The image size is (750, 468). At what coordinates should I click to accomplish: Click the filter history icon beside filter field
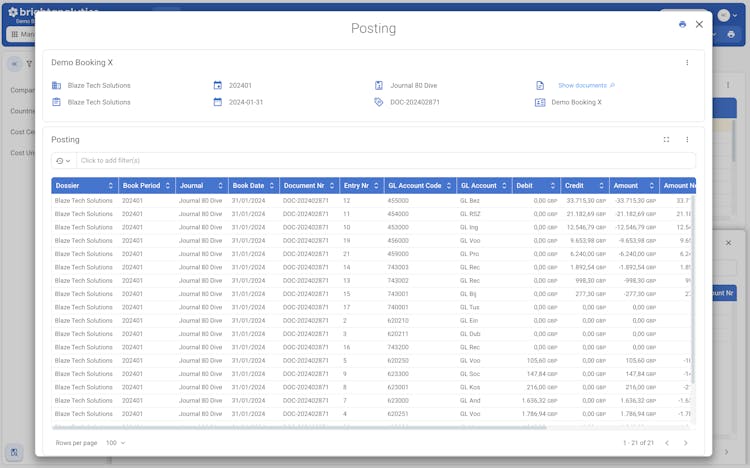pos(63,161)
